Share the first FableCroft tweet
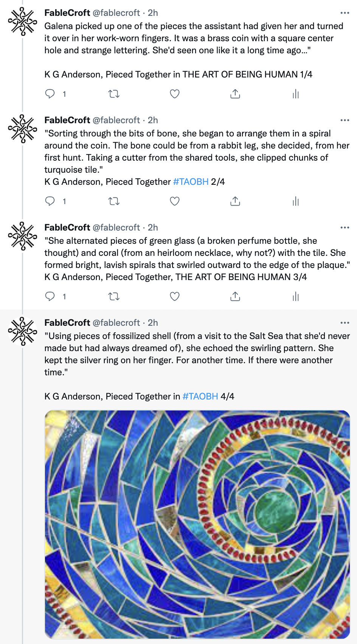The height and width of the screenshot is (644, 357). [x=235, y=94]
